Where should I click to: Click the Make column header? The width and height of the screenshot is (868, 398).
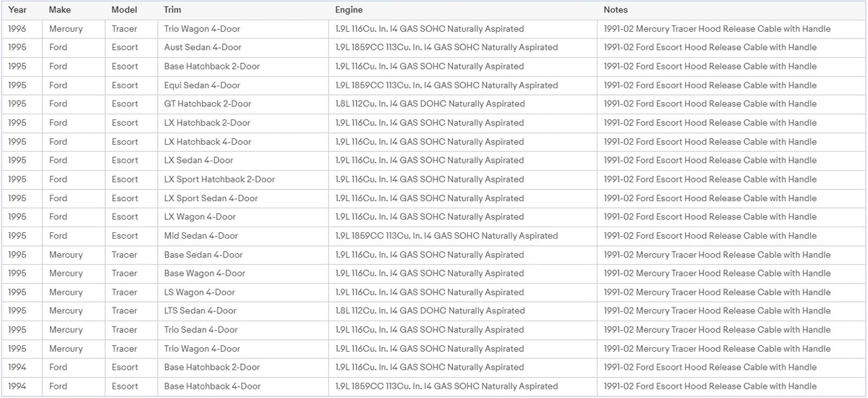coord(73,10)
